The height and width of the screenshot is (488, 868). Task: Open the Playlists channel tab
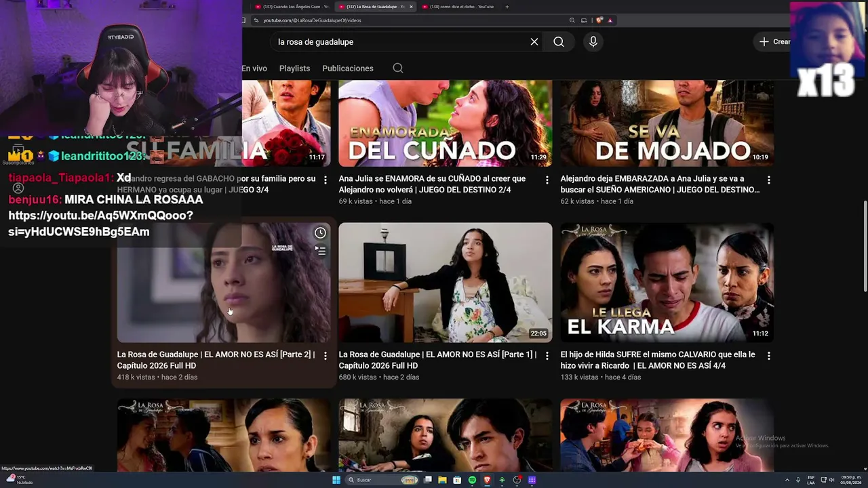(294, 68)
